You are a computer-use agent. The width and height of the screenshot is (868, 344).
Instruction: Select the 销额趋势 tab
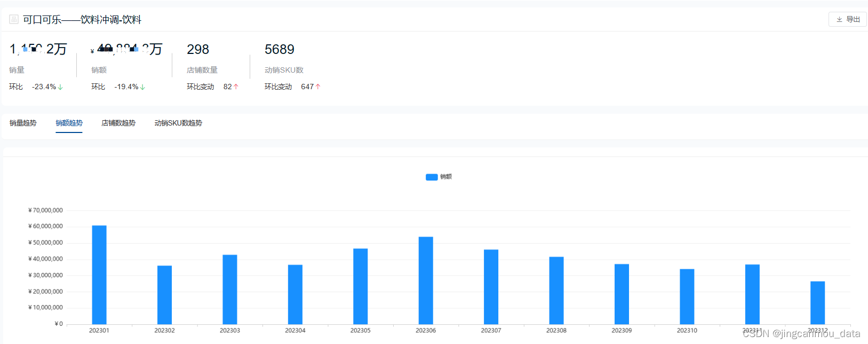69,123
